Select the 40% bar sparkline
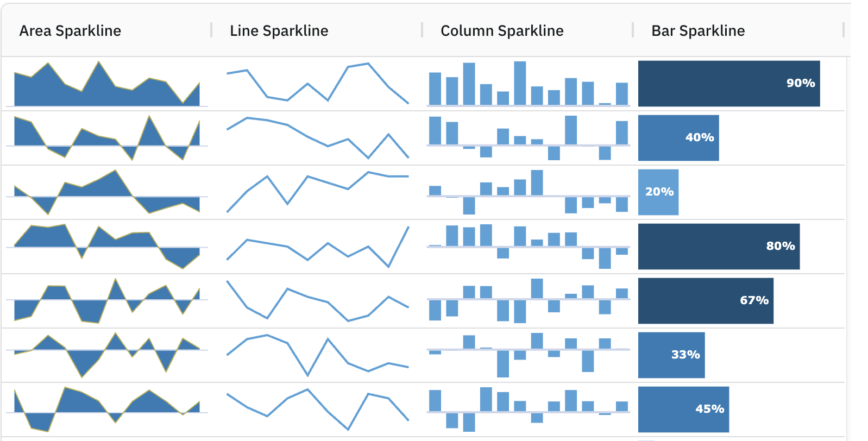 point(678,138)
